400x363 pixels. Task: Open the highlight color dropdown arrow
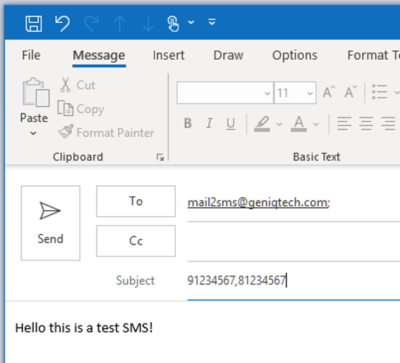coord(279,124)
